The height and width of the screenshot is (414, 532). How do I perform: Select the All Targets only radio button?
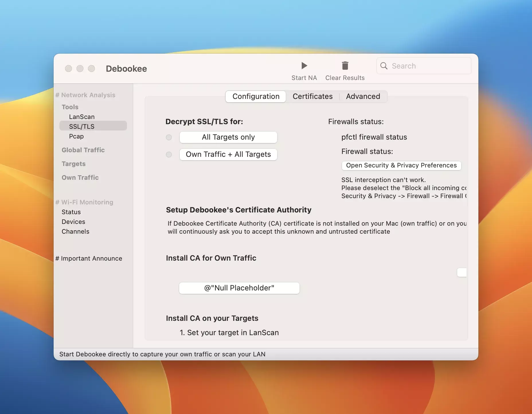pos(169,137)
